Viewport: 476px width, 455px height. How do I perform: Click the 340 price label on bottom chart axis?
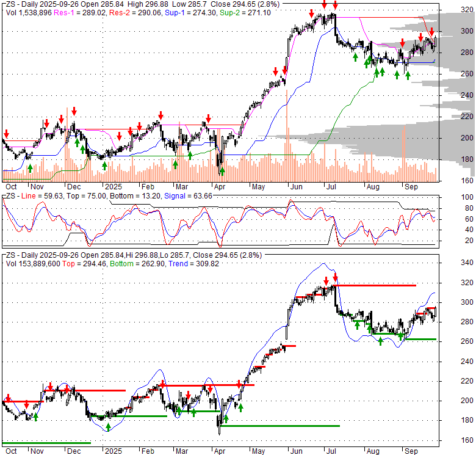click(467, 263)
